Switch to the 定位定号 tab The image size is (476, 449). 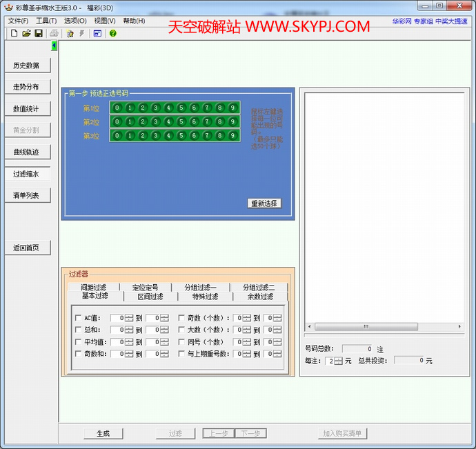(x=145, y=288)
